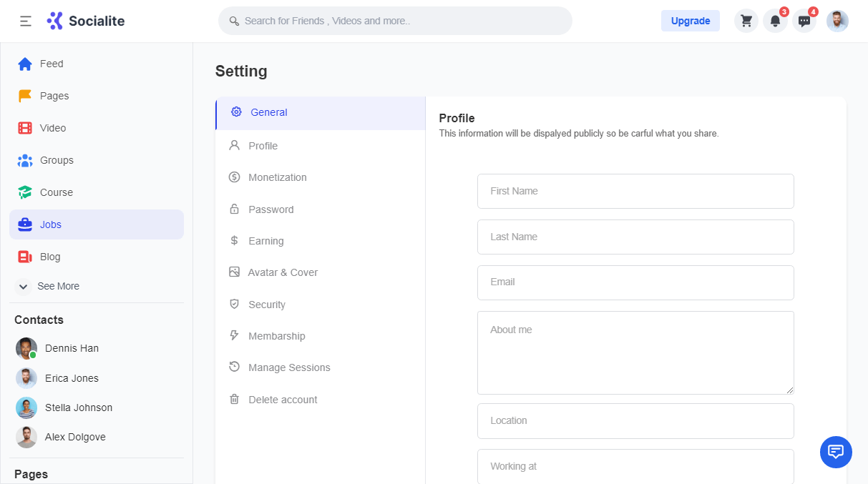Focus the First Name input field

point(635,191)
